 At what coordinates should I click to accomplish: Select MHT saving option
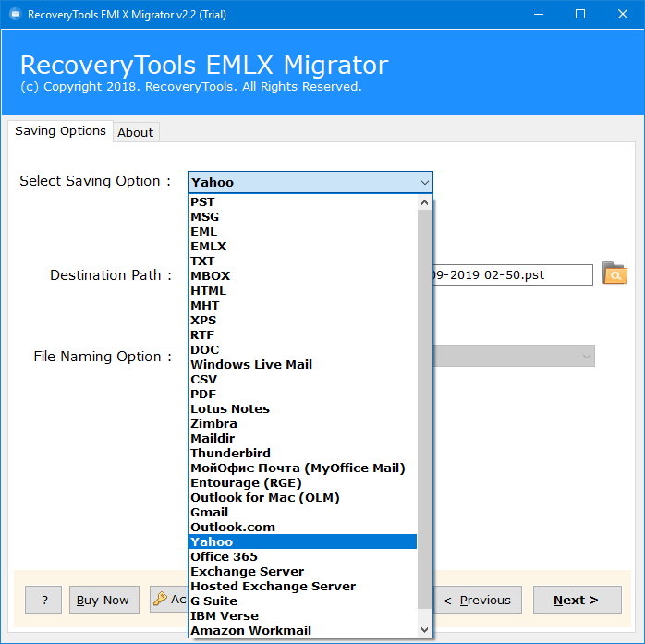(302, 306)
